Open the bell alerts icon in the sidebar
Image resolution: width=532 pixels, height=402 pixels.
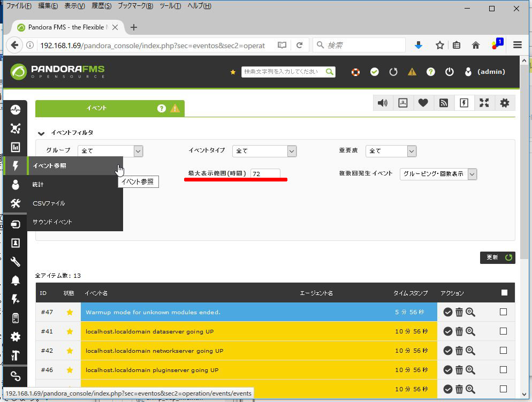click(16, 280)
